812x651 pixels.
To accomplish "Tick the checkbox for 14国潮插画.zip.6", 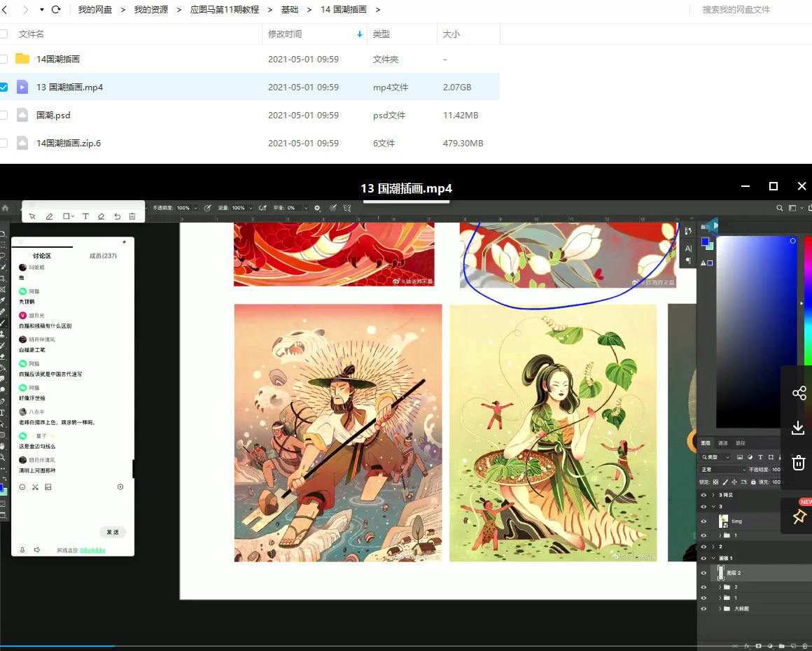I will pyautogui.click(x=3, y=143).
